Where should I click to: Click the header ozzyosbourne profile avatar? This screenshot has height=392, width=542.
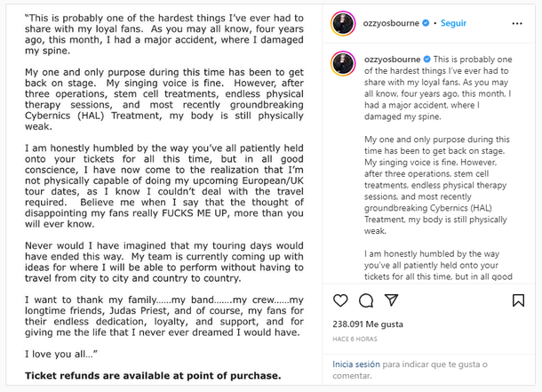tap(343, 23)
